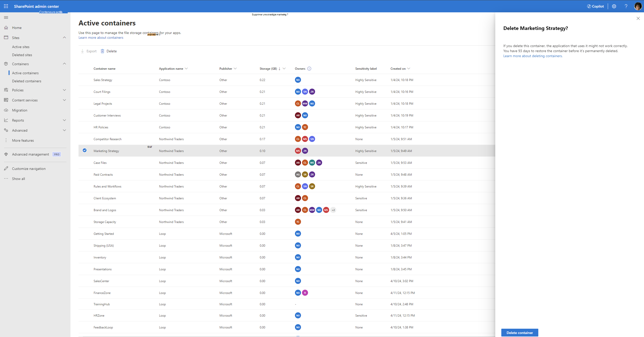Toggle the Marketing Strategy container checkbox
Image resolution: width=644 pixels, height=337 pixels.
[84, 151]
